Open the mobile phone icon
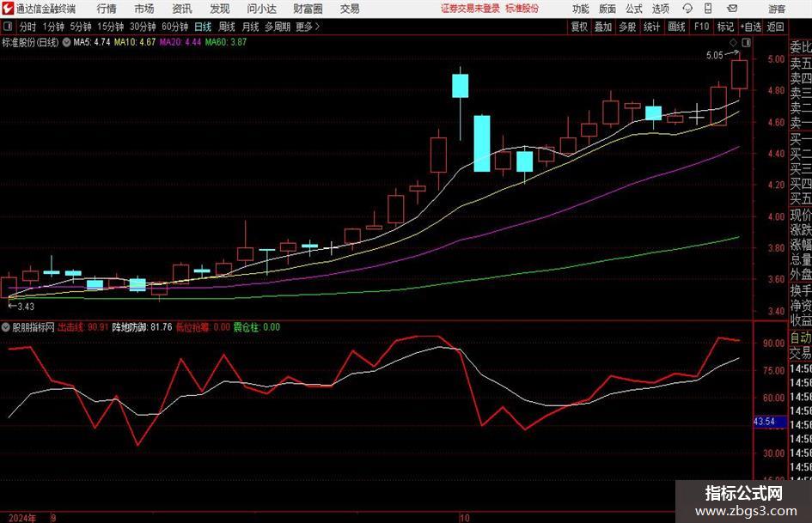Screen dimensions: 812x523 coord(708,9)
